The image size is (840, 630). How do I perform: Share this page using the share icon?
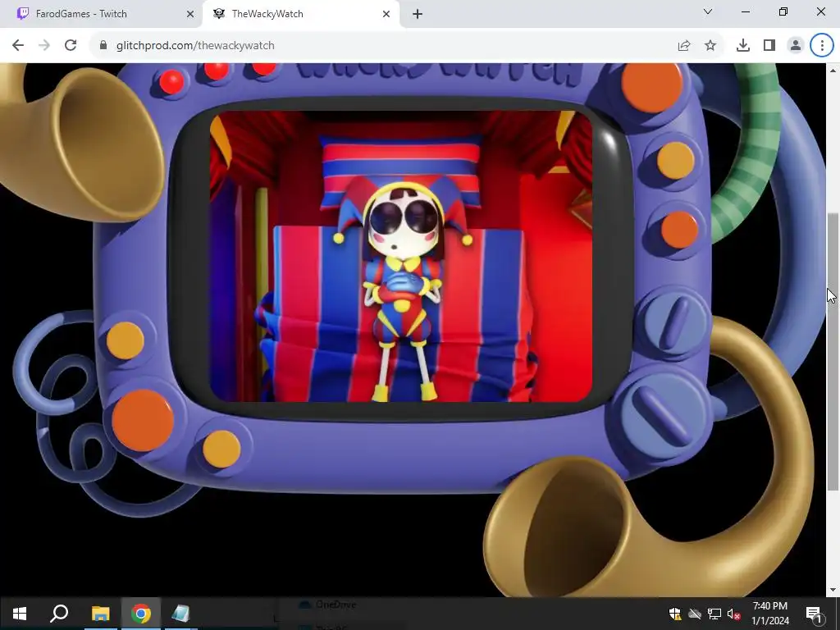tap(684, 46)
